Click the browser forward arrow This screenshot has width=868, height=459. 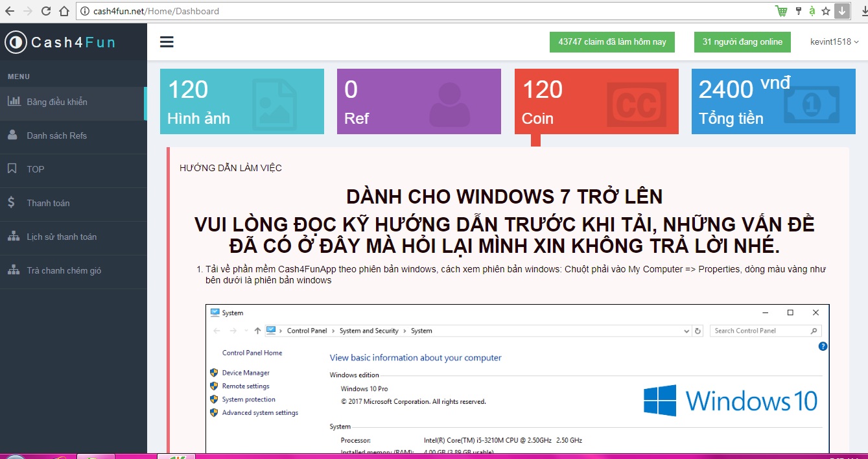tap(28, 11)
